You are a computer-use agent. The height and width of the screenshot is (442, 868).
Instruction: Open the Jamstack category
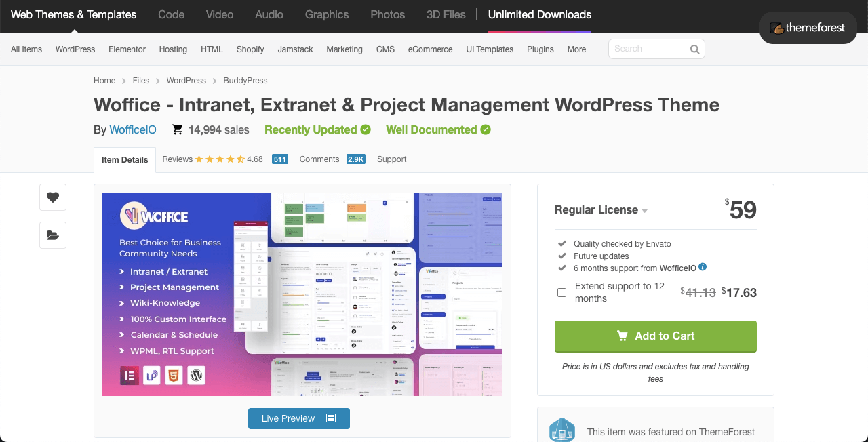296,49
